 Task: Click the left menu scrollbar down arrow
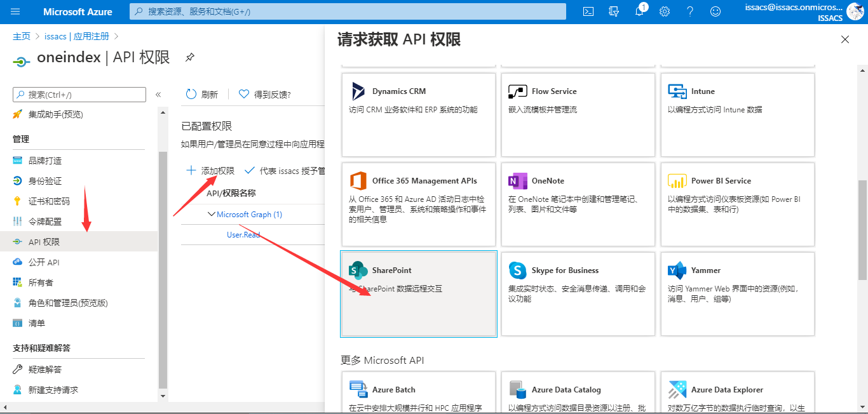pos(163,396)
